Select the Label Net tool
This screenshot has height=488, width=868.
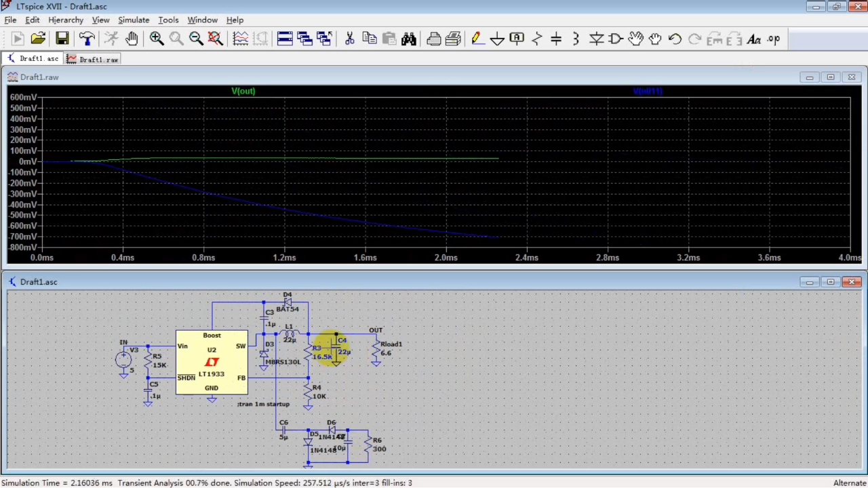click(x=517, y=39)
